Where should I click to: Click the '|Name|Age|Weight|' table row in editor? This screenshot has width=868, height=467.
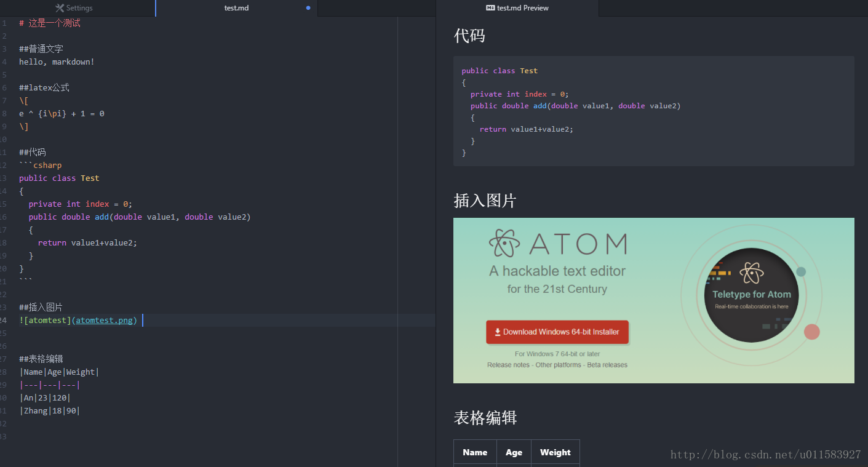pyautogui.click(x=59, y=372)
